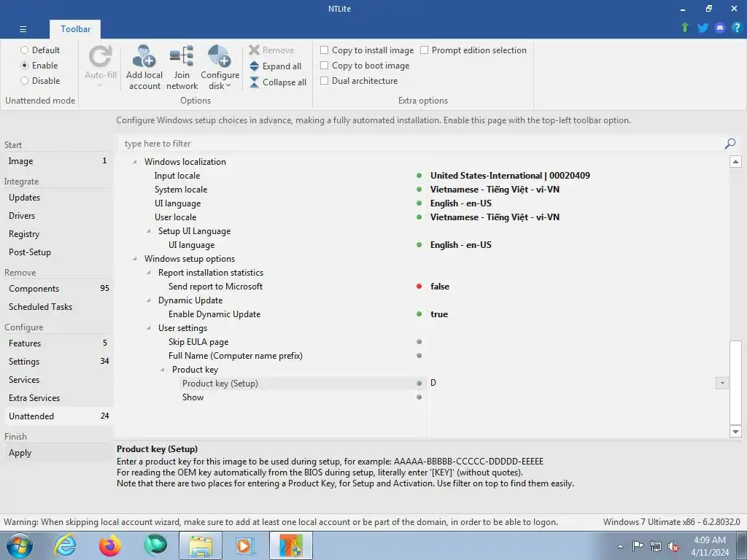This screenshot has width=747, height=560.
Task: Collapse the Product key node
Action: [163, 370]
